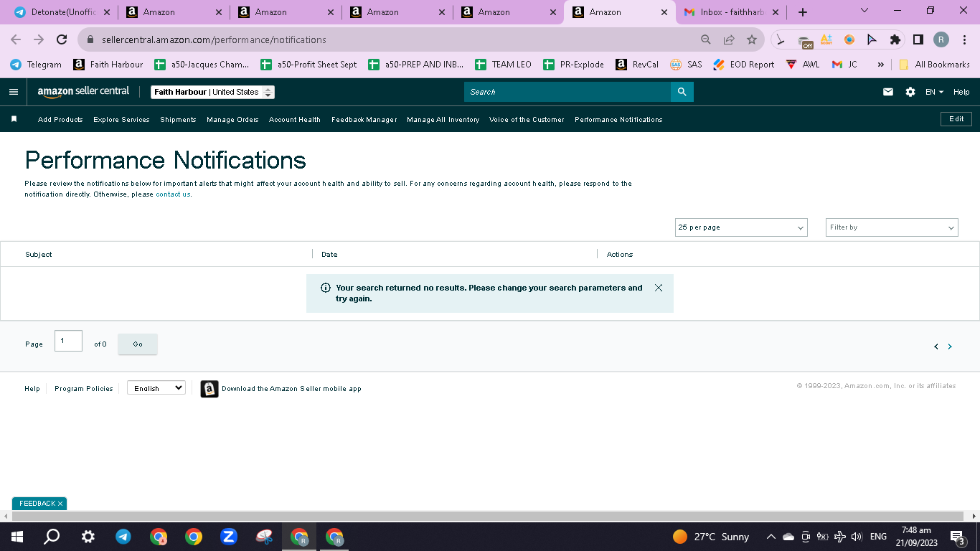Bookmark this page with the star icon
This screenshot has height=551, width=980.
(x=752, y=39)
